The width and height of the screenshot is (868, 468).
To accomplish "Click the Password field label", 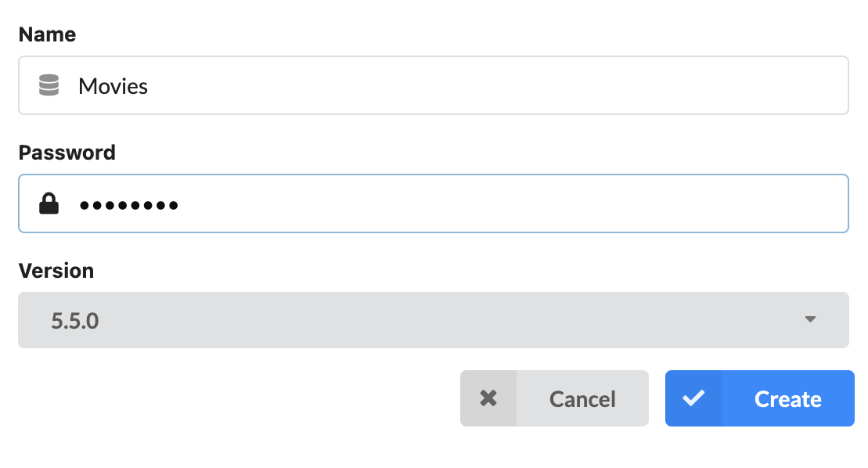I will (x=67, y=153).
